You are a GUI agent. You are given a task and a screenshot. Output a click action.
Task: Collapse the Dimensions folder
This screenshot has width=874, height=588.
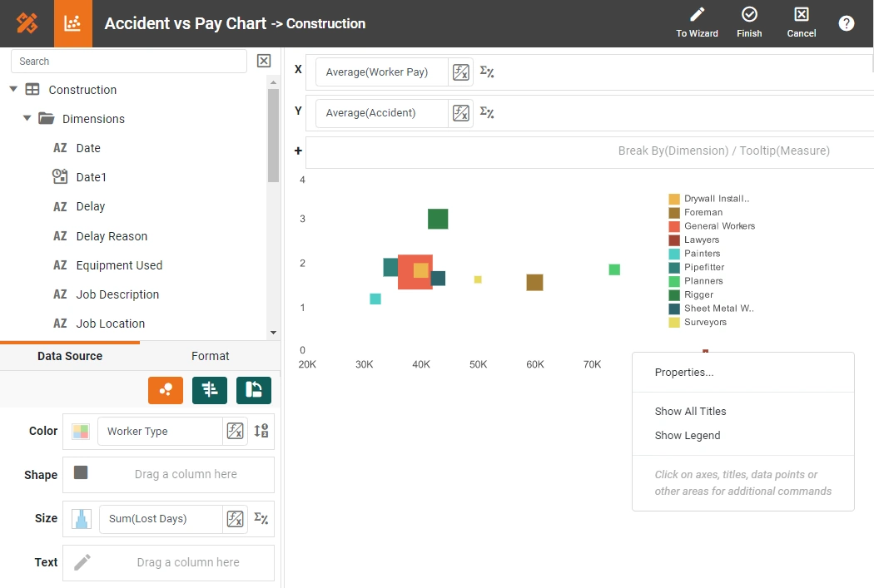coord(26,118)
